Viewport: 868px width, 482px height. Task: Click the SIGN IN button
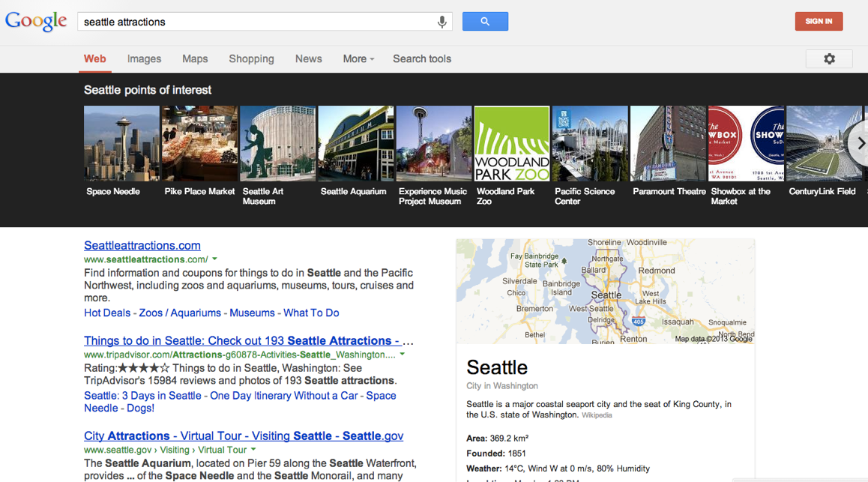[819, 22]
